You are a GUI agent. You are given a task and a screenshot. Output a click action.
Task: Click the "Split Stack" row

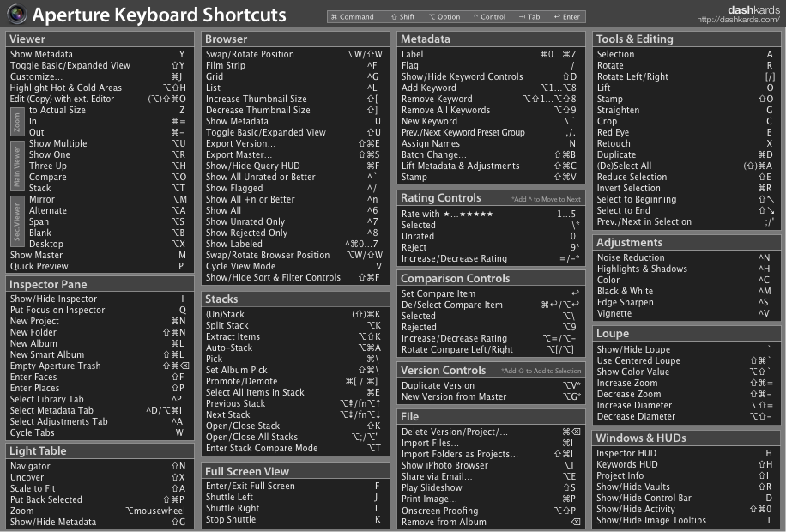coord(293,325)
